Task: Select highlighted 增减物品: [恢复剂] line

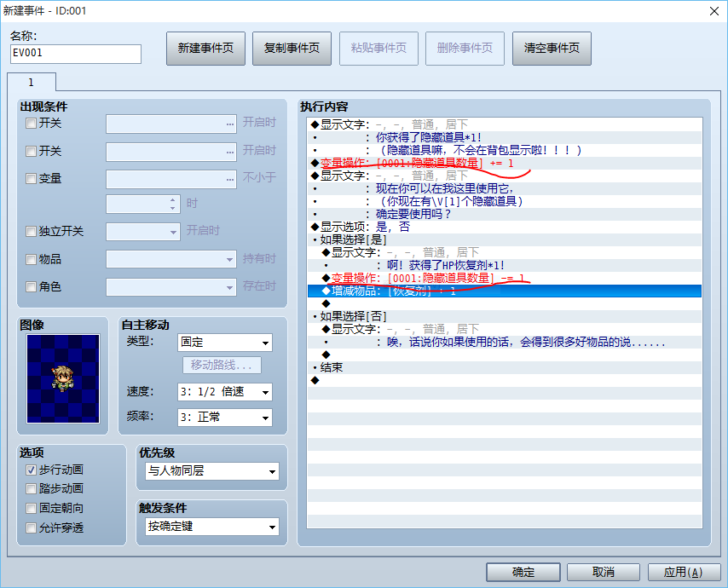Action: [504, 291]
